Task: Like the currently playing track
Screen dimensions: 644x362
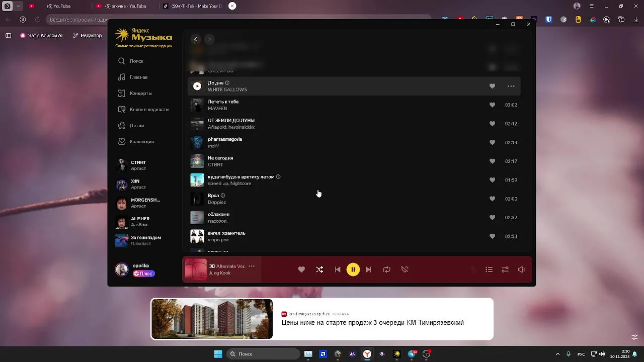Action: [x=301, y=269]
